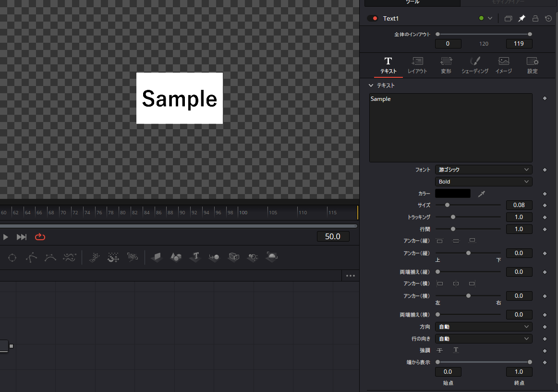Click the ••• options button above the spline area
Image resolution: width=558 pixels, height=392 pixels.
[350, 275]
